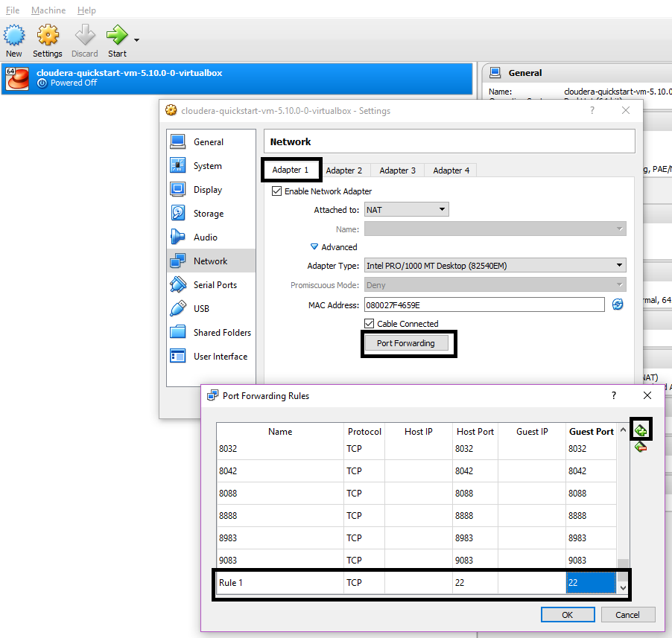Confirm port rules with OK button
The height and width of the screenshot is (638, 672).
pyautogui.click(x=567, y=615)
